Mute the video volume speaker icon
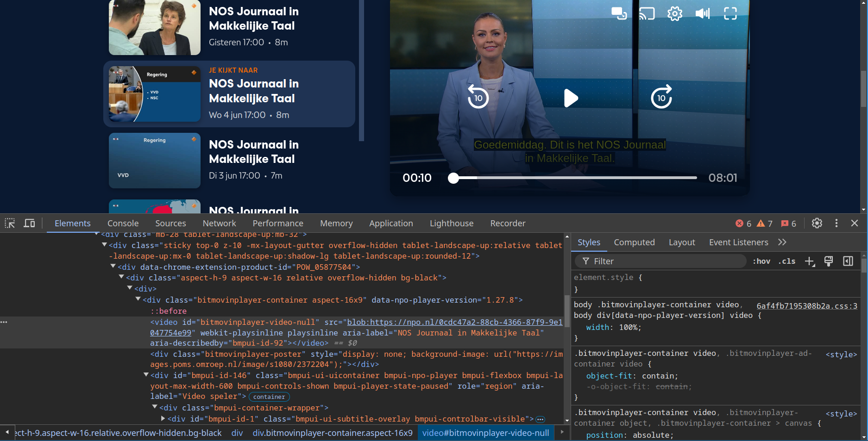 (x=703, y=13)
